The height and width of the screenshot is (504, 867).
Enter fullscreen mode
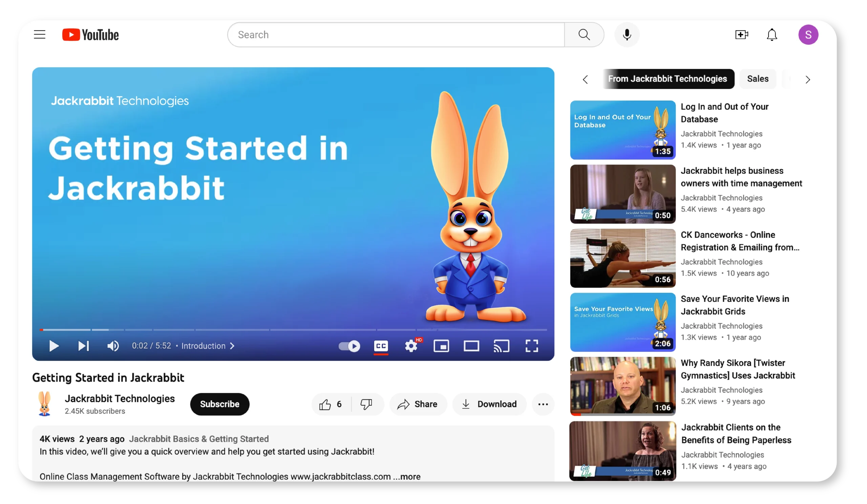click(x=531, y=346)
